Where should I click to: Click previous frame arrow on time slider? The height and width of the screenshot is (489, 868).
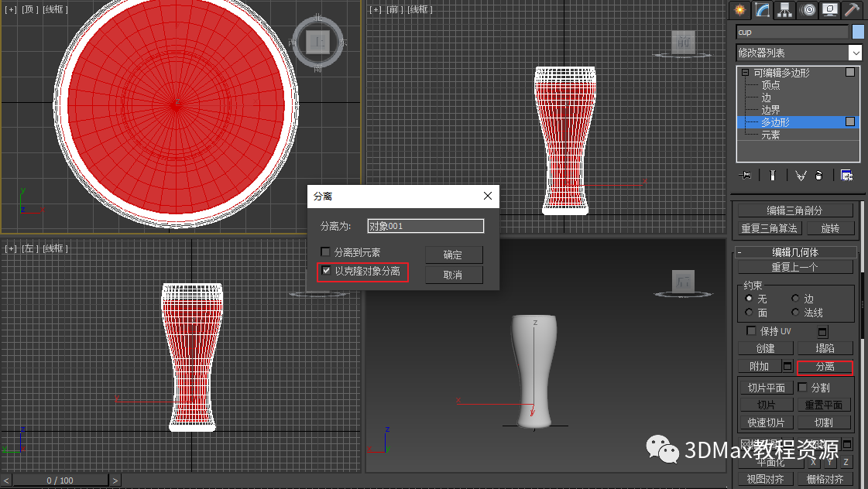(x=6, y=480)
